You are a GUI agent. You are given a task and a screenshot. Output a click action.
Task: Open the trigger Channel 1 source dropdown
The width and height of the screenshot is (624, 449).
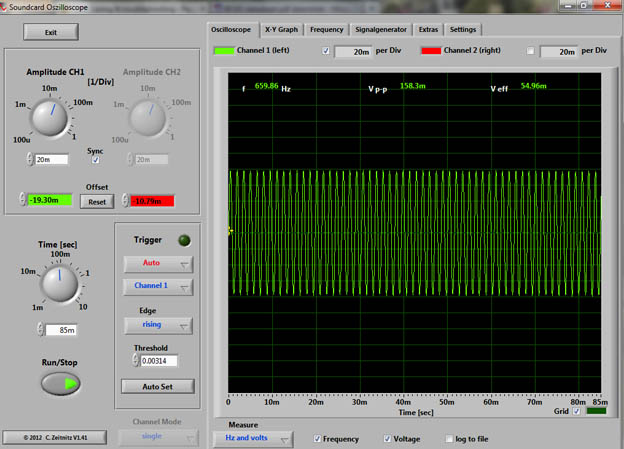click(x=158, y=286)
